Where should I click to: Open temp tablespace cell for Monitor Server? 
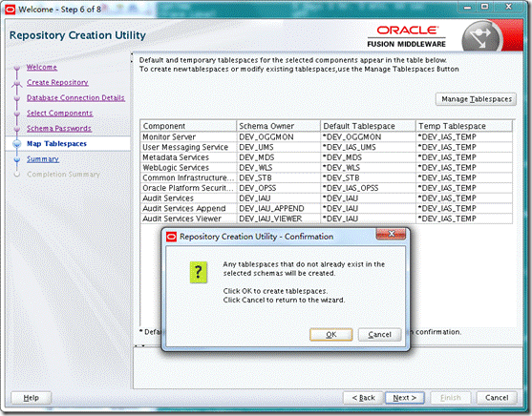coord(464,137)
